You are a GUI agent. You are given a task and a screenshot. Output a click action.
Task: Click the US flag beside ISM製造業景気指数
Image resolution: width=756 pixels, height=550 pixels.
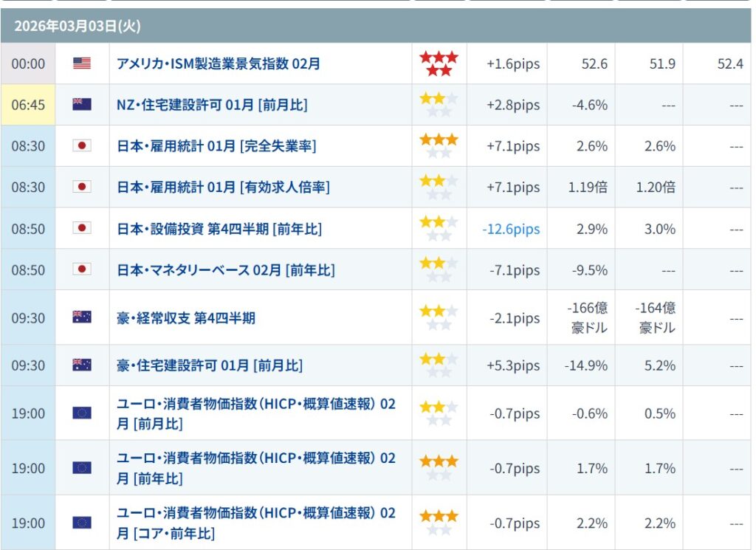[x=82, y=63]
